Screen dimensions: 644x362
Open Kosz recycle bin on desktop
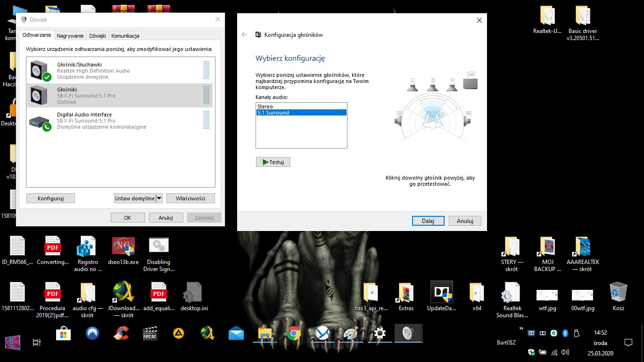[619, 296]
